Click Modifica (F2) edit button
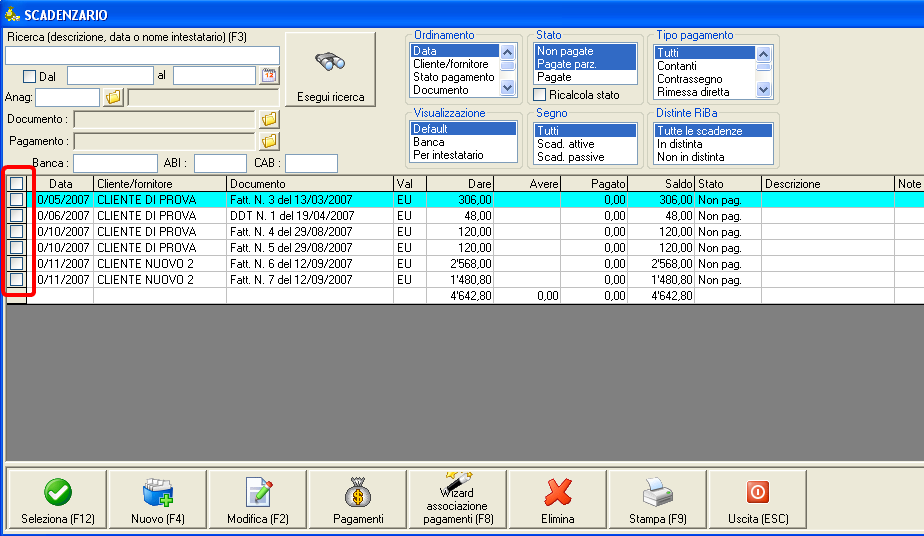The image size is (924, 536). click(257, 501)
